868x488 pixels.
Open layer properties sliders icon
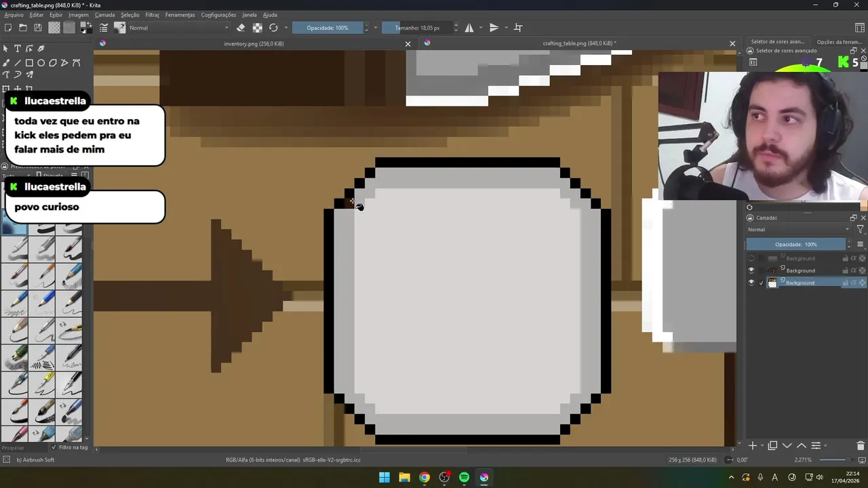pyautogui.click(x=816, y=445)
